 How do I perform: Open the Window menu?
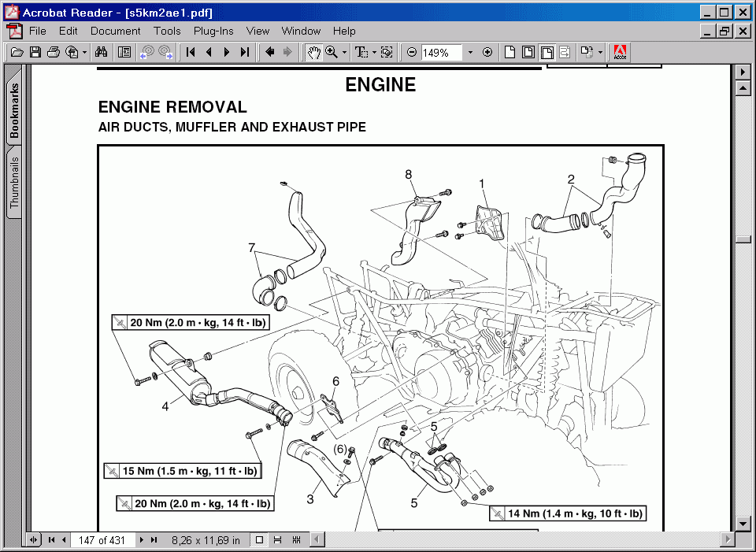click(x=301, y=31)
